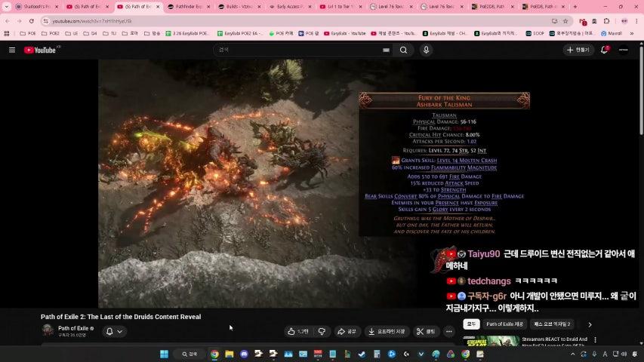Click the Clip button with scissors
Image resolution: width=644 pixels, height=362 pixels.
pos(426,331)
